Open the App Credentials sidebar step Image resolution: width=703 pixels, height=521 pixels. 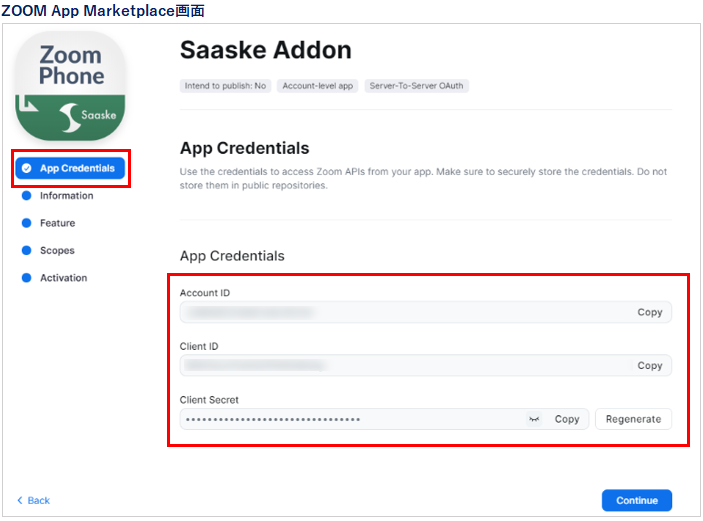[70, 168]
